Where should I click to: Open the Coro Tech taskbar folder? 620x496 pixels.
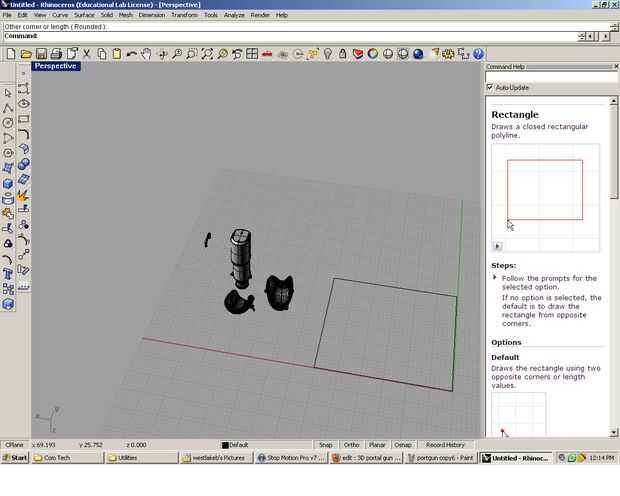tap(67, 458)
